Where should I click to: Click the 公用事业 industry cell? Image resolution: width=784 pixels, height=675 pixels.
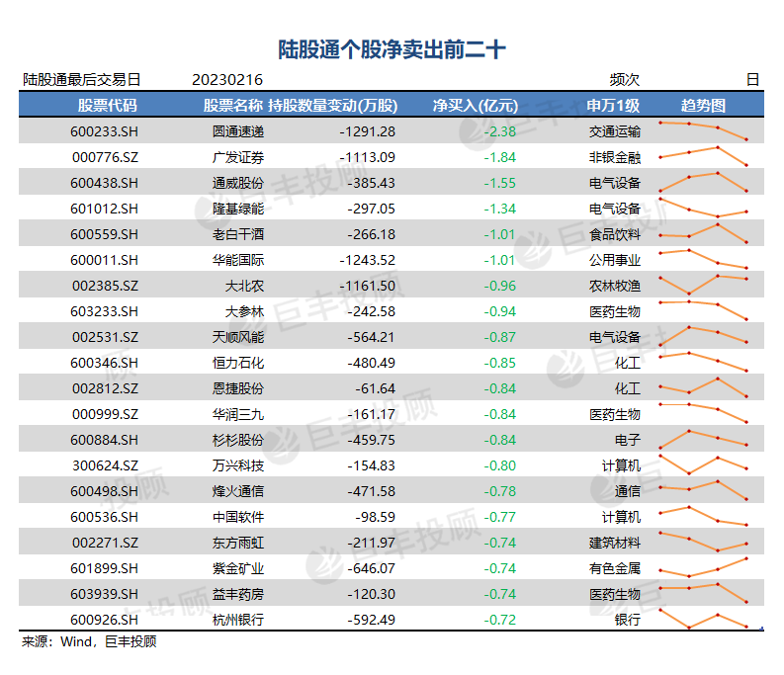point(615,260)
